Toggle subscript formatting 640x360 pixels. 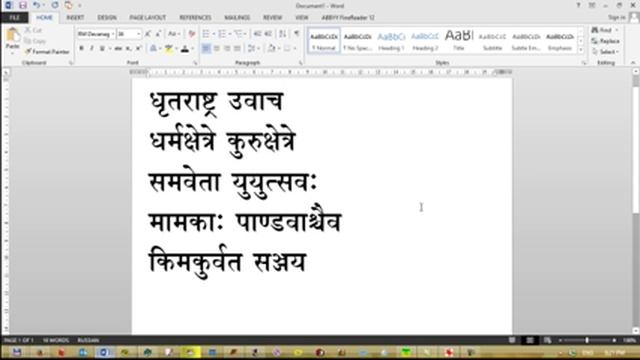(x=128, y=49)
